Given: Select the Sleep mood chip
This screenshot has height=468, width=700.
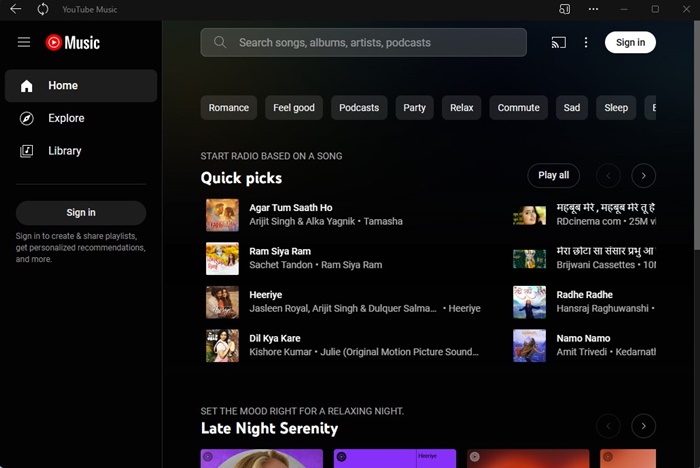Looking at the screenshot, I should click(x=616, y=108).
